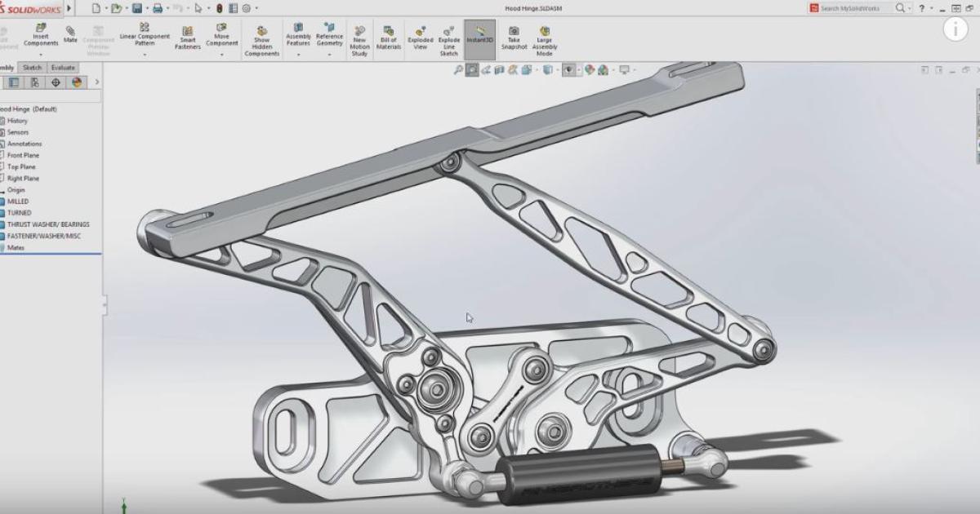Click the Save icon
Screen dimensions: 980x514
(137, 8)
